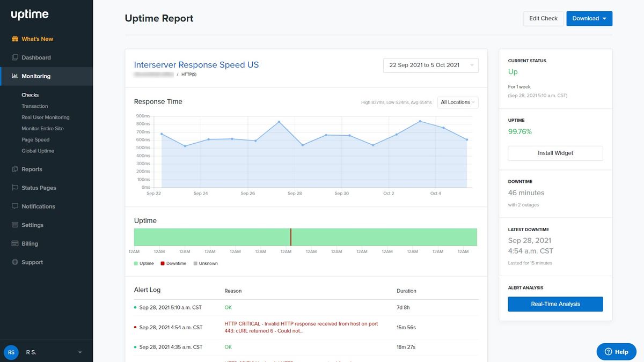Open the date range selector dropdown
This screenshot has width=644, height=362.
tap(430, 65)
